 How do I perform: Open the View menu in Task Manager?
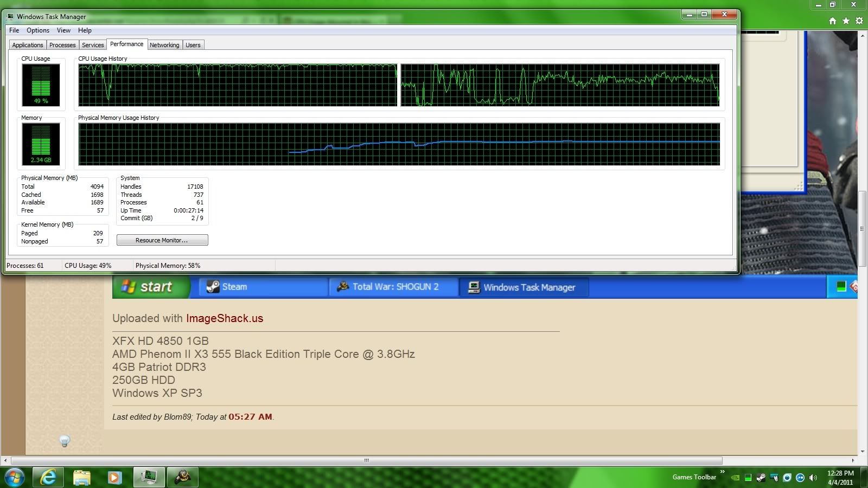click(x=63, y=30)
